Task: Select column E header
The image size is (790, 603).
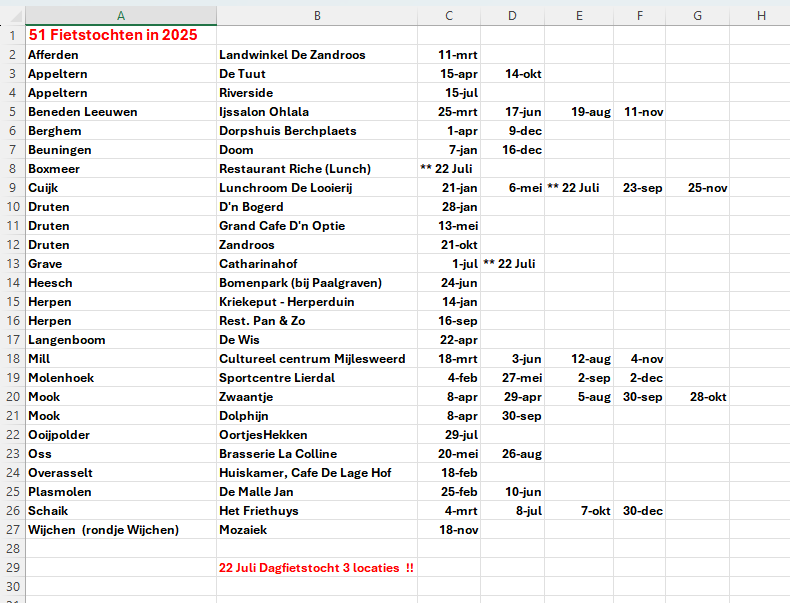Action: point(579,16)
